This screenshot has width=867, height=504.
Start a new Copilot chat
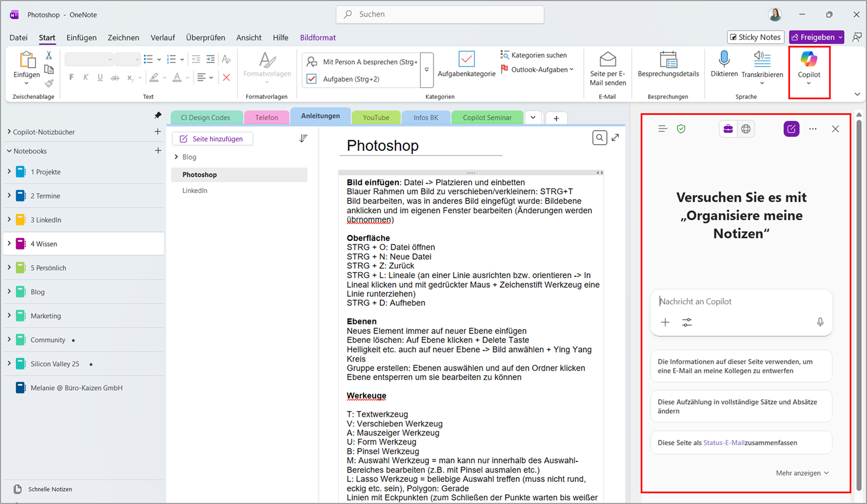click(x=791, y=129)
